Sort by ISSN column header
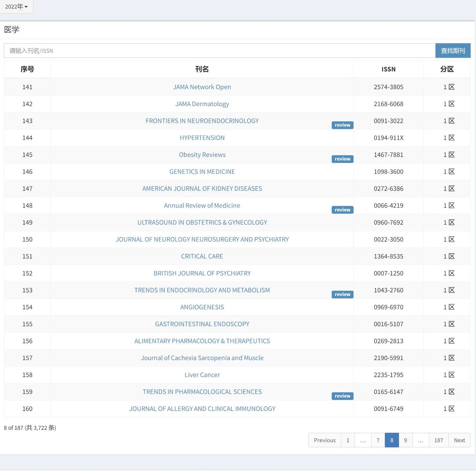The image size is (476, 475). pyautogui.click(x=389, y=69)
